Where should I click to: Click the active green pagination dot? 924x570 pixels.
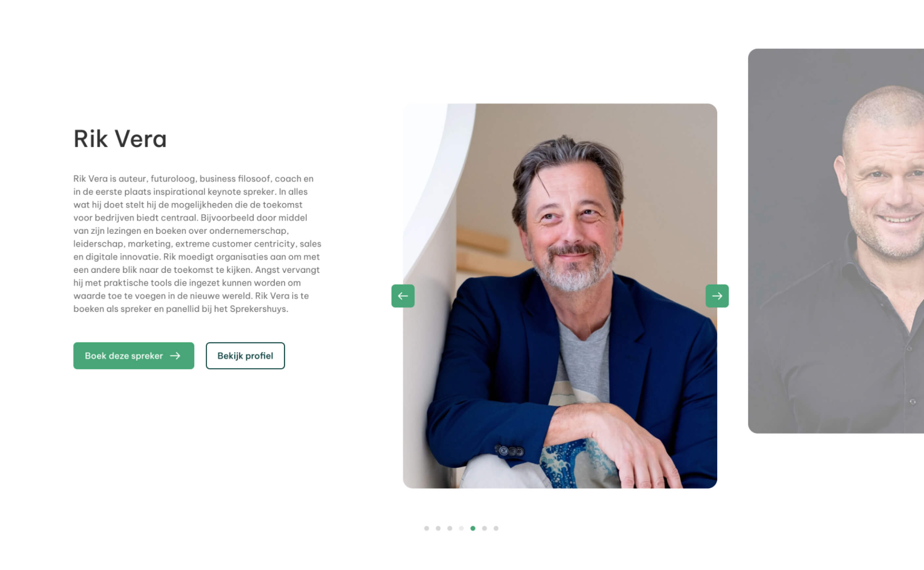pyautogui.click(x=473, y=528)
